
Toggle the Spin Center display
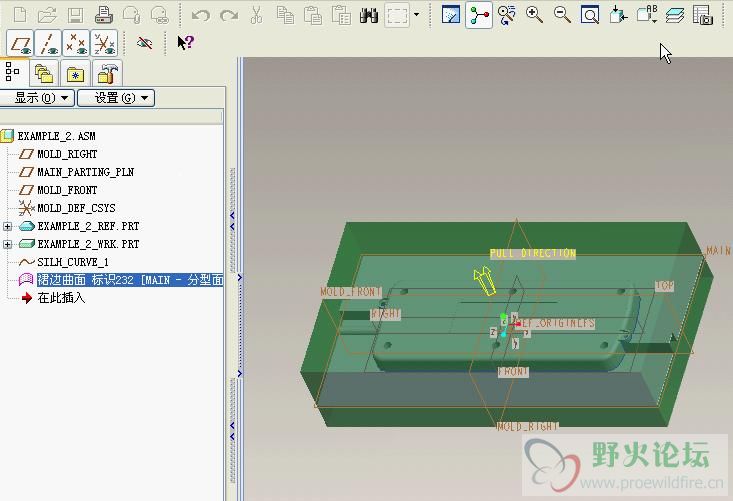[479, 15]
